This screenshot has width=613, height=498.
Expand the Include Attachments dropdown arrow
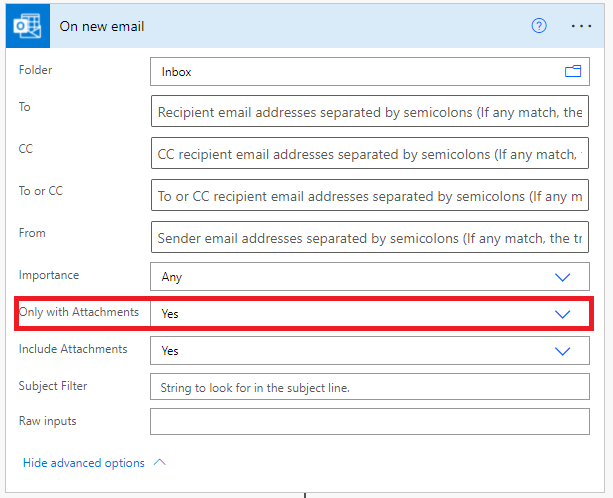[563, 351]
